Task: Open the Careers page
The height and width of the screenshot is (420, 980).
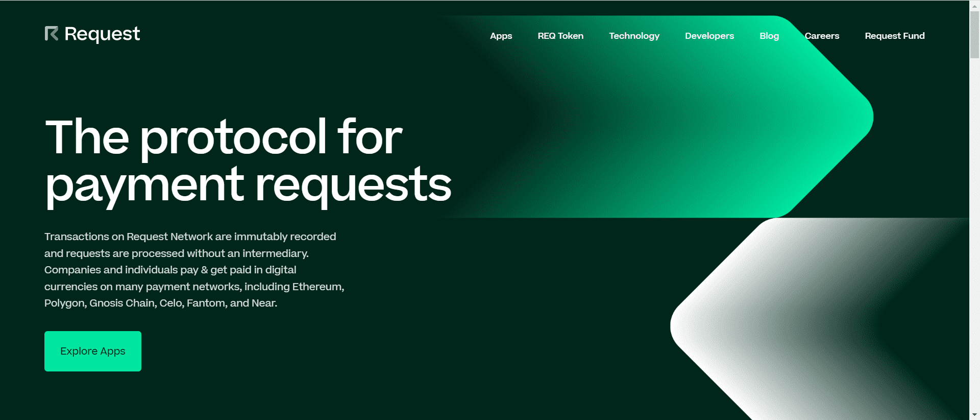Action: pyautogui.click(x=822, y=36)
